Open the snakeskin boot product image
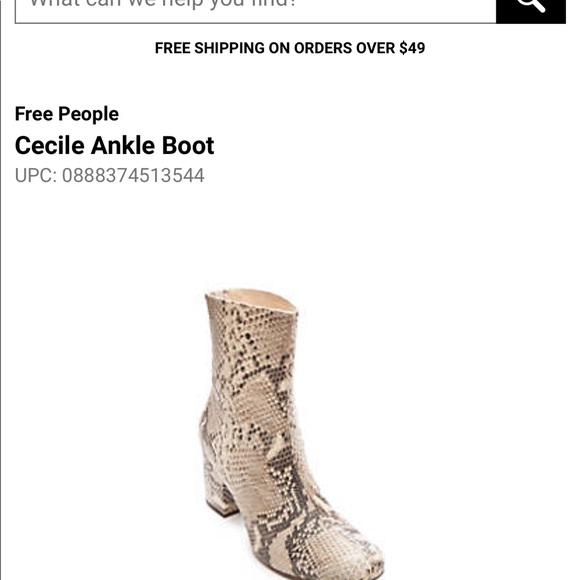580x580 pixels. coord(291,434)
